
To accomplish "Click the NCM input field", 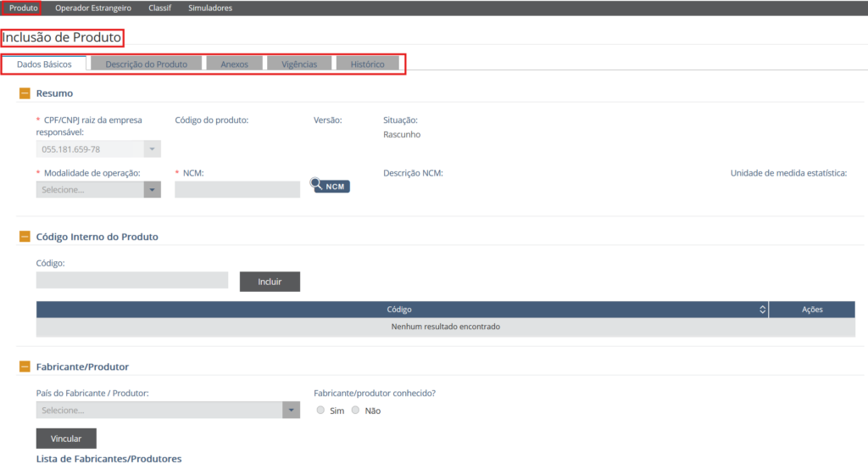I will 237,190.
